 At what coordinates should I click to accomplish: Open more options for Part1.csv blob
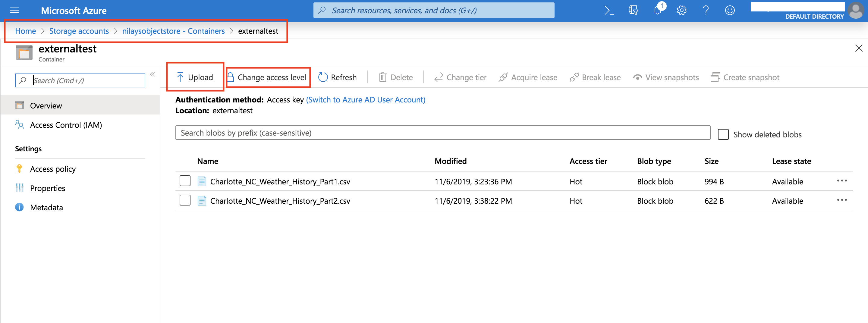pyautogui.click(x=842, y=181)
